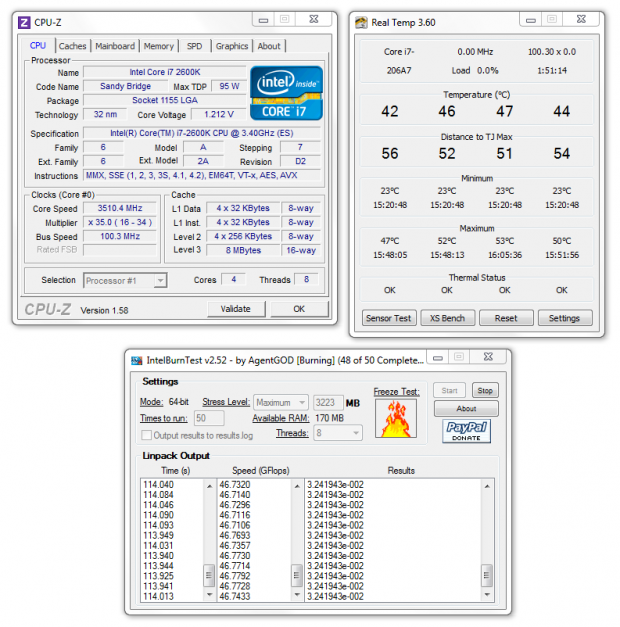Click the OK button in CPU-Z
This screenshot has width=620, height=627.
299,309
